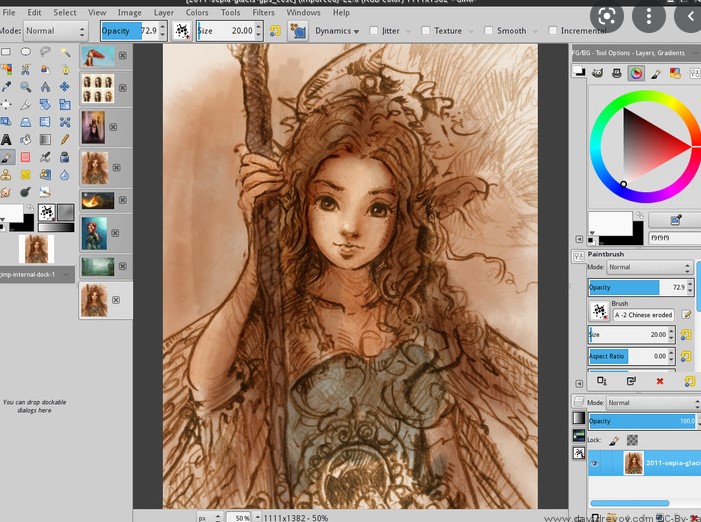Image resolution: width=701 pixels, height=522 pixels.
Task: Toggle visibility eye of 2011-sepia layer
Action: [594, 463]
